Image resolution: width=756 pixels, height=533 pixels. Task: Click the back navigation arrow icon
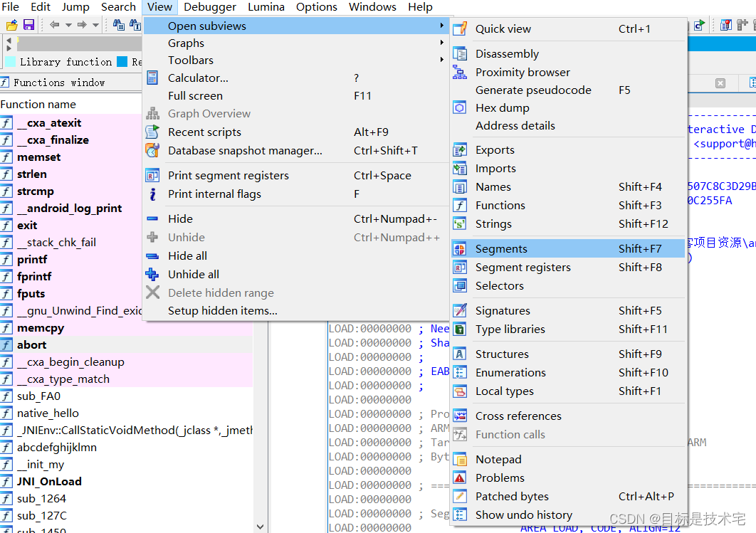[55, 25]
